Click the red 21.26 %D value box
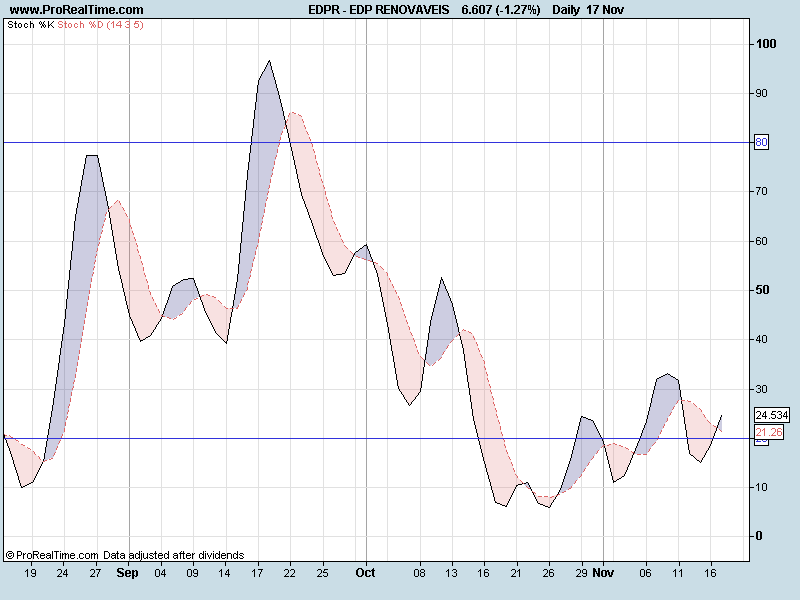The height and width of the screenshot is (600, 800). [x=769, y=432]
